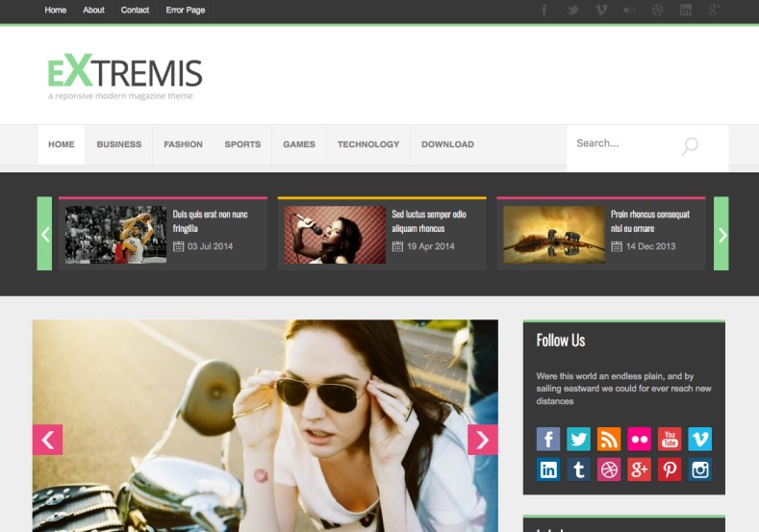Open 'Proin rhoncus consequat nisl eu ornare' post
The height and width of the screenshot is (532, 759).
click(650, 221)
